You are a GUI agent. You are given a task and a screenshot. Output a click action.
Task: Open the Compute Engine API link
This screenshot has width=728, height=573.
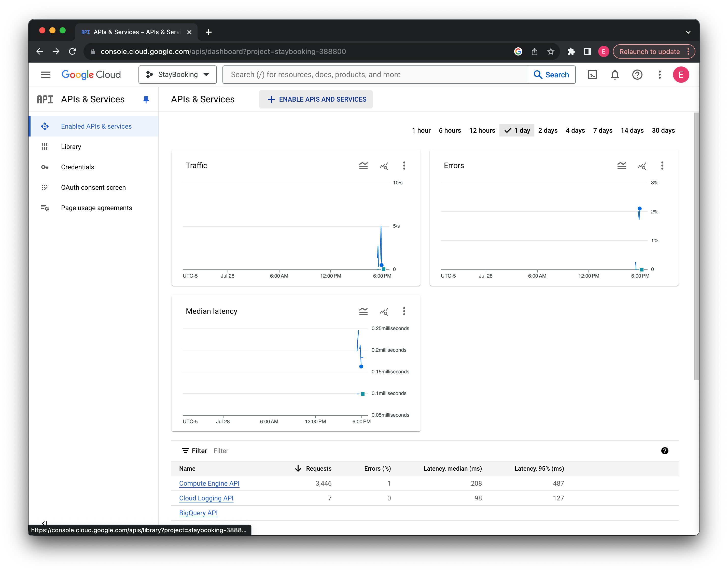pyautogui.click(x=209, y=483)
